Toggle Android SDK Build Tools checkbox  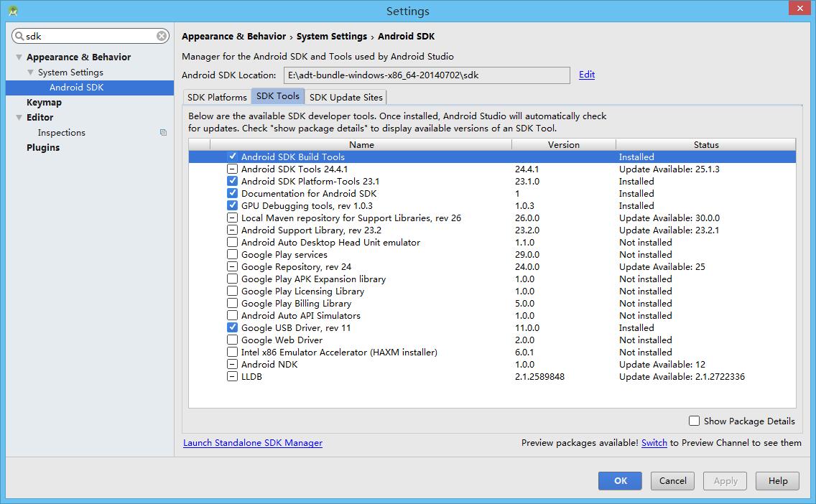tap(232, 157)
